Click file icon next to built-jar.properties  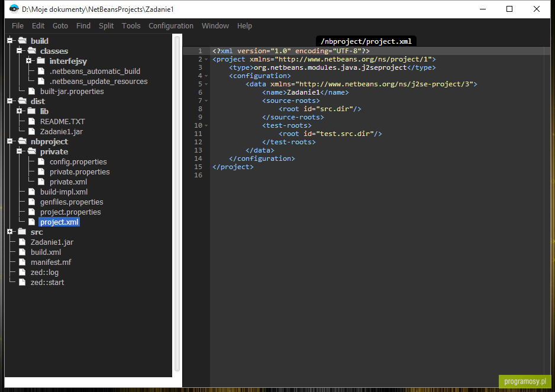[x=31, y=91]
